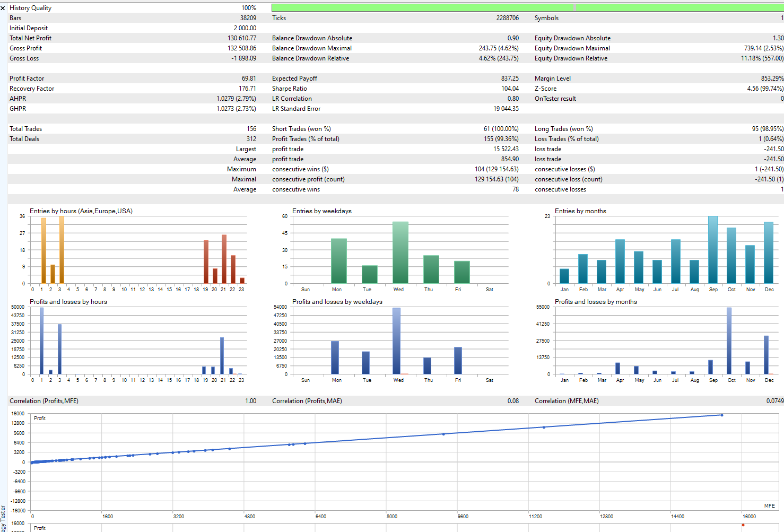
Task: Click the vertical Strategy Tester panel label
Action: click(x=3, y=518)
